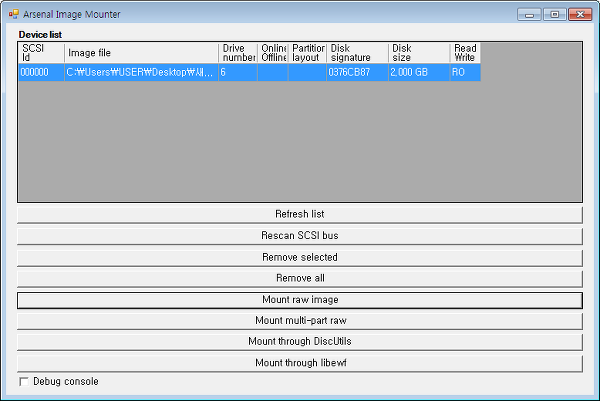
Task: Sort by SCSI Id column header
Action: [41, 53]
